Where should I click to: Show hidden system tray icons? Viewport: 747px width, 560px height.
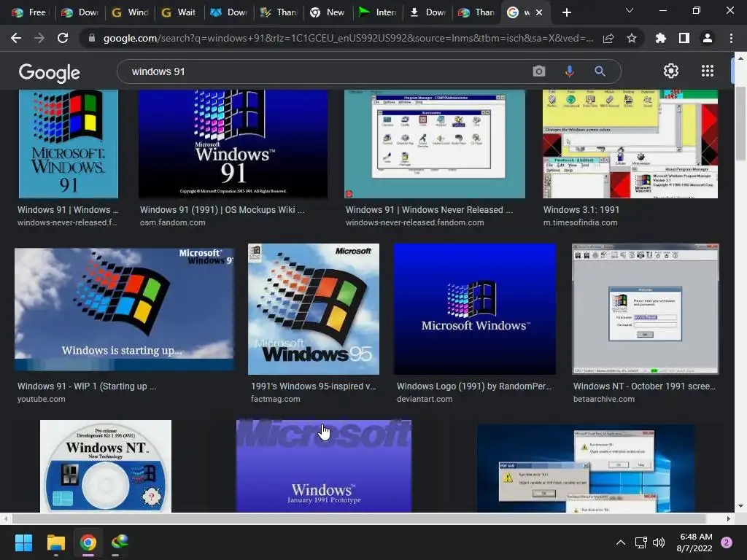point(620,542)
